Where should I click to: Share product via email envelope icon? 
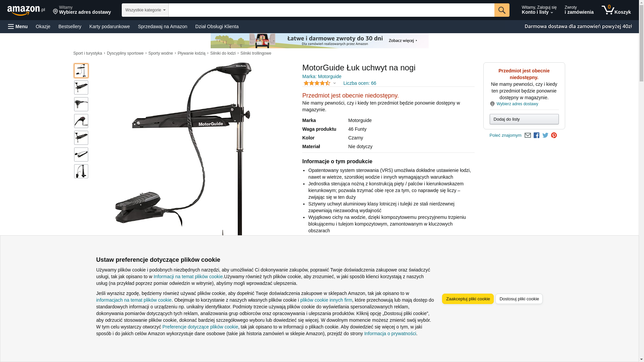point(528,135)
